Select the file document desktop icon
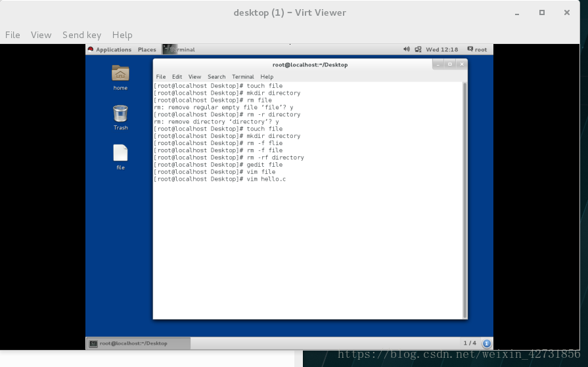Image resolution: width=588 pixels, height=367 pixels. 120,153
